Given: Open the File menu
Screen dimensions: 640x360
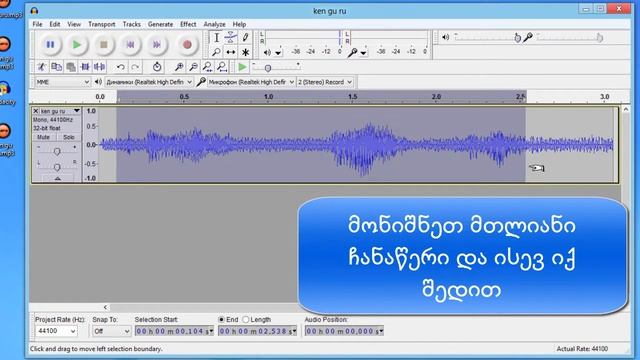Looking at the screenshot, I should [37, 24].
